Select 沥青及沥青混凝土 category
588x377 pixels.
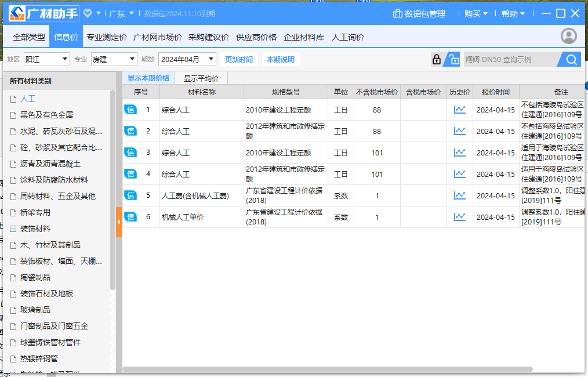pos(50,164)
